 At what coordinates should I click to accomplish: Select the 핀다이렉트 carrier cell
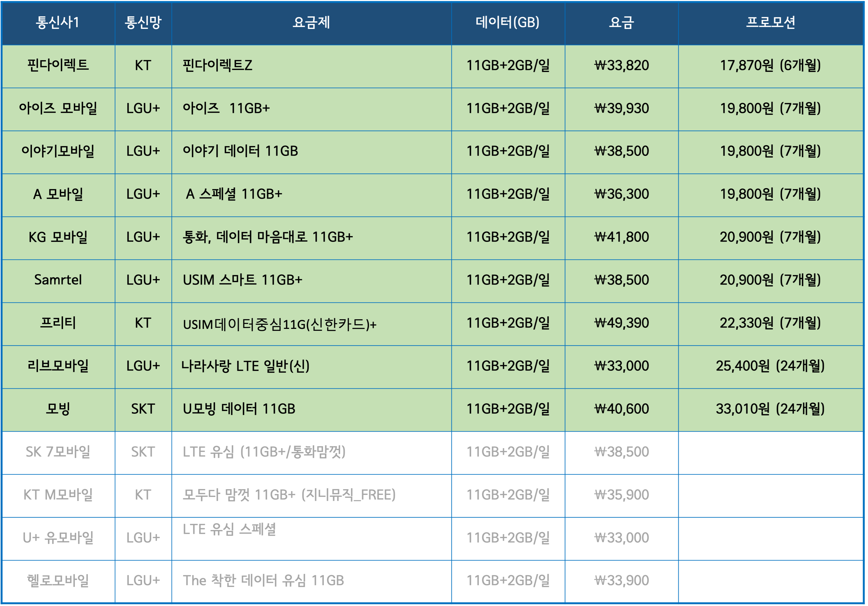(x=58, y=66)
